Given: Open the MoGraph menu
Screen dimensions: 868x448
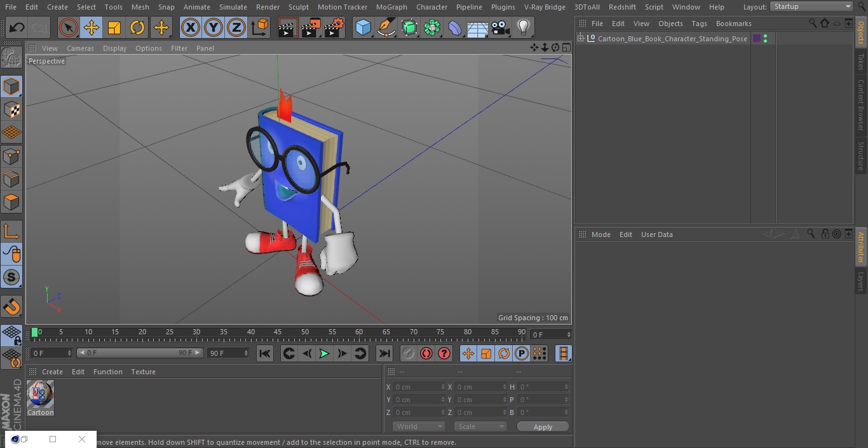Looking at the screenshot, I should [x=391, y=7].
